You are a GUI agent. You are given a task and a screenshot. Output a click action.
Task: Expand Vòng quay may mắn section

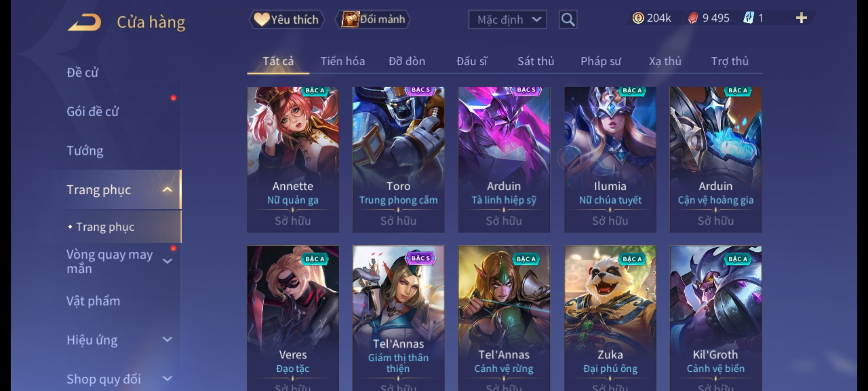(167, 261)
